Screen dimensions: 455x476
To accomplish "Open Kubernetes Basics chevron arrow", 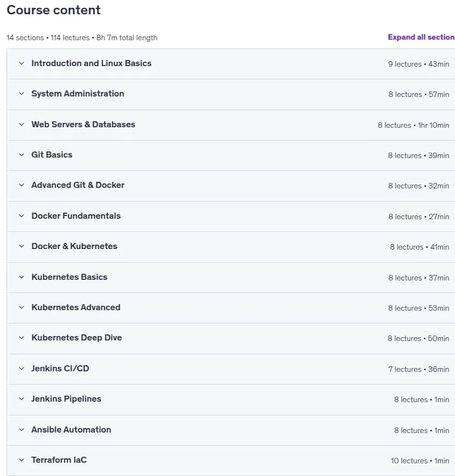I will click(22, 277).
